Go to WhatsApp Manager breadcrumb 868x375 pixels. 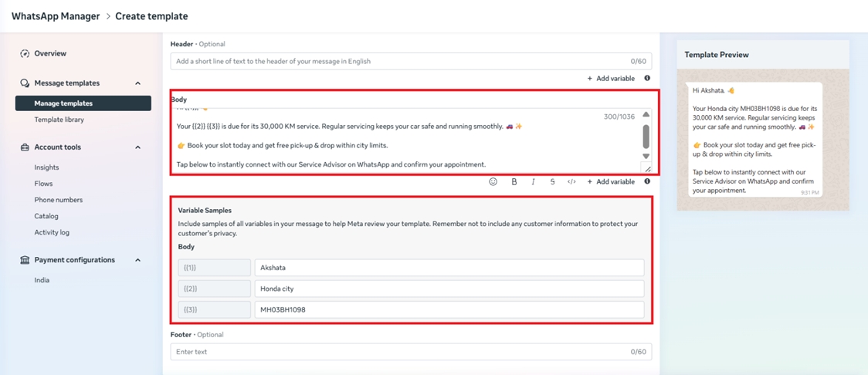click(x=55, y=16)
